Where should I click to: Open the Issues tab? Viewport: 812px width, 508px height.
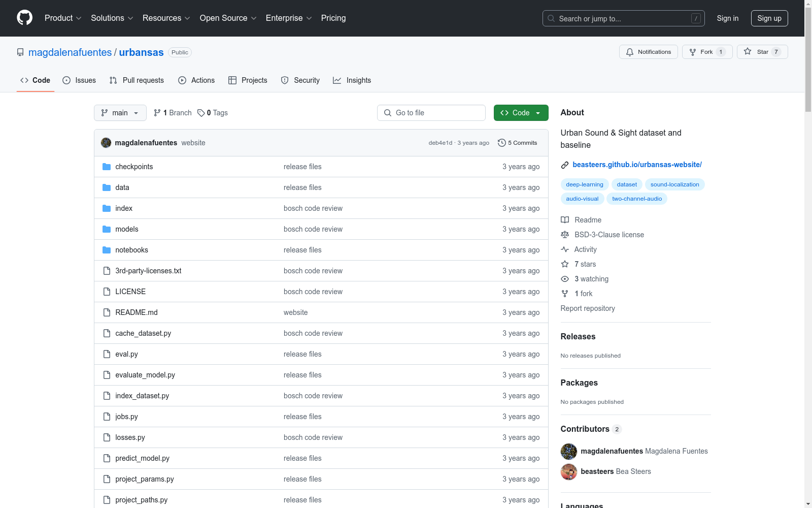click(79, 80)
